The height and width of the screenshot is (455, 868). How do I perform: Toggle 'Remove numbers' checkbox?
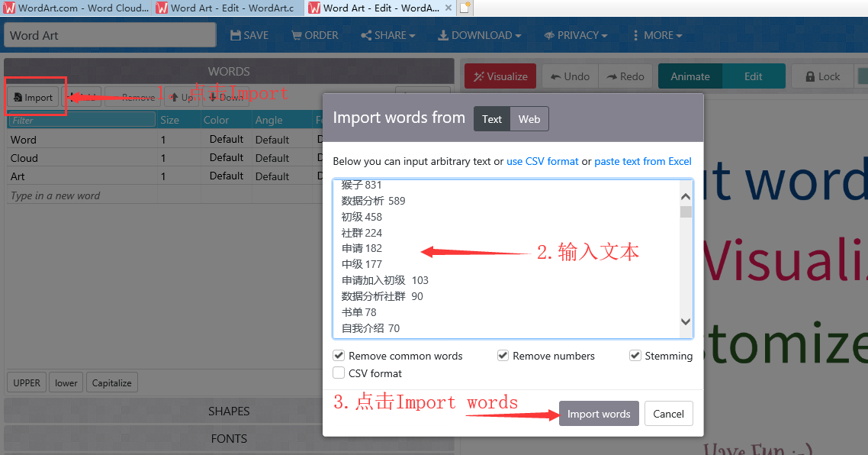pos(503,355)
